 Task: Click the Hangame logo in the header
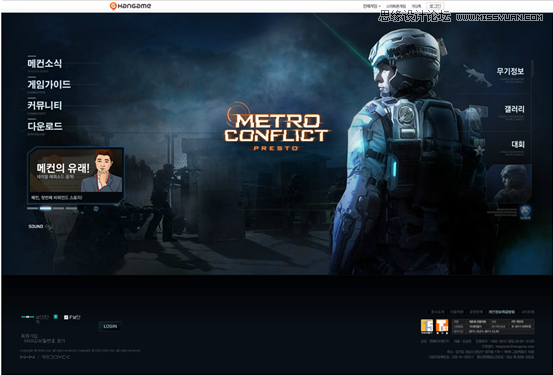click(x=130, y=6)
